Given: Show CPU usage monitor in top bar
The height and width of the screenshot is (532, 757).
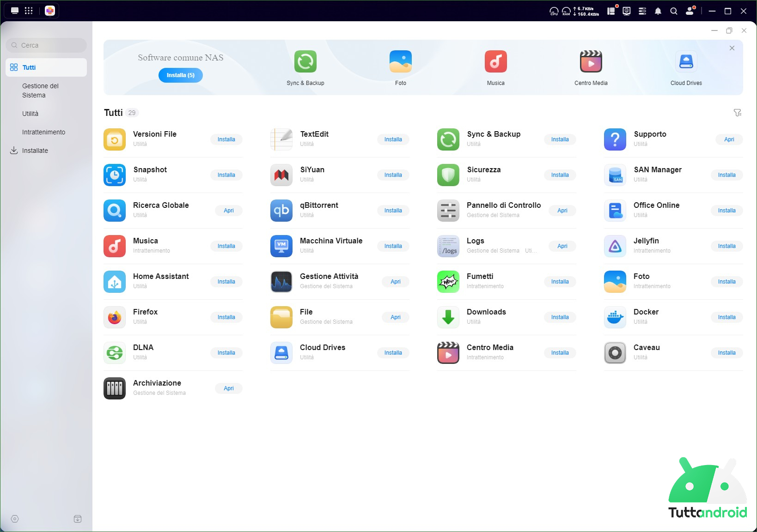Looking at the screenshot, I should click(x=554, y=11).
